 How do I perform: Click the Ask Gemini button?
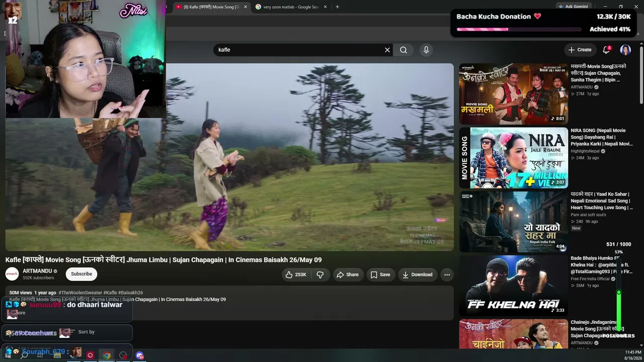coord(573,7)
